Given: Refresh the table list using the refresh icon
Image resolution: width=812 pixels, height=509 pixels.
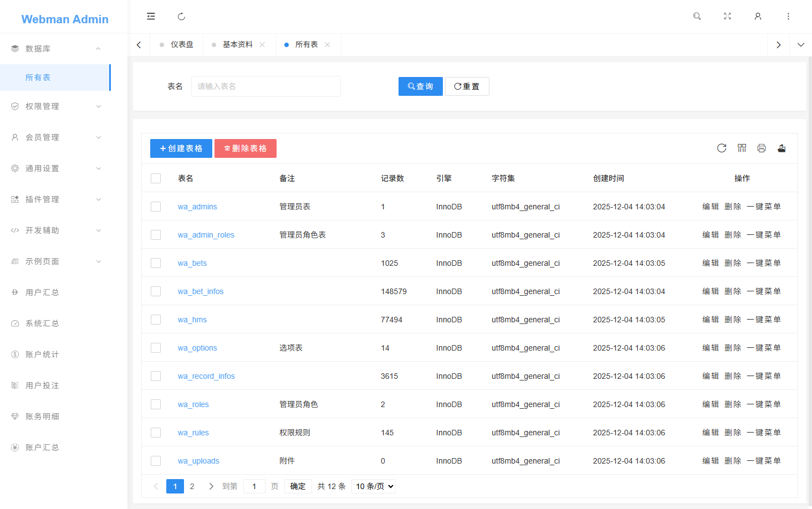Looking at the screenshot, I should coord(721,148).
